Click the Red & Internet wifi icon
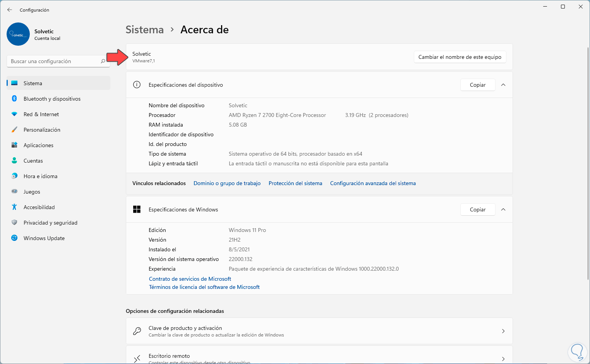 [14, 114]
